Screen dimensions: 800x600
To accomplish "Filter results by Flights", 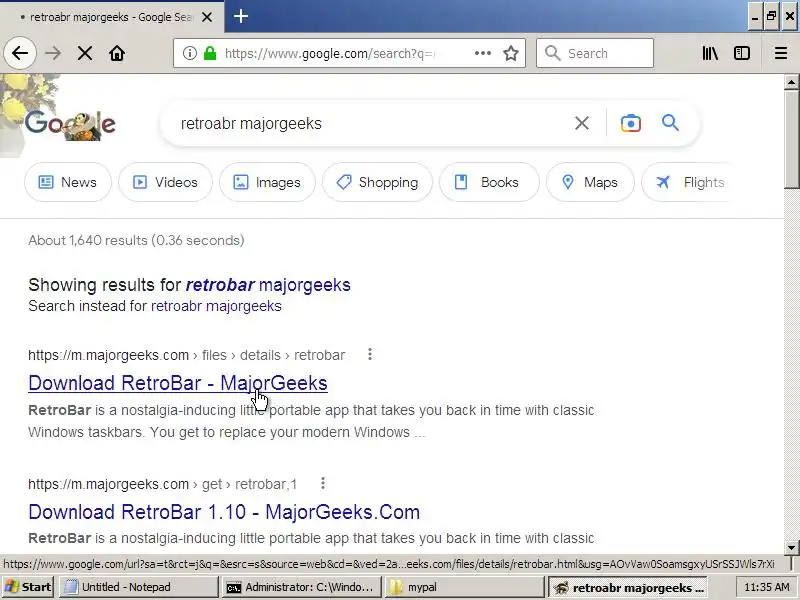I will pyautogui.click(x=686, y=182).
